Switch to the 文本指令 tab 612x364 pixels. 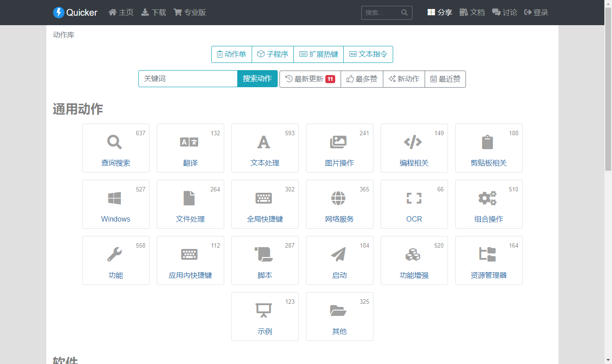[x=368, y=54]
